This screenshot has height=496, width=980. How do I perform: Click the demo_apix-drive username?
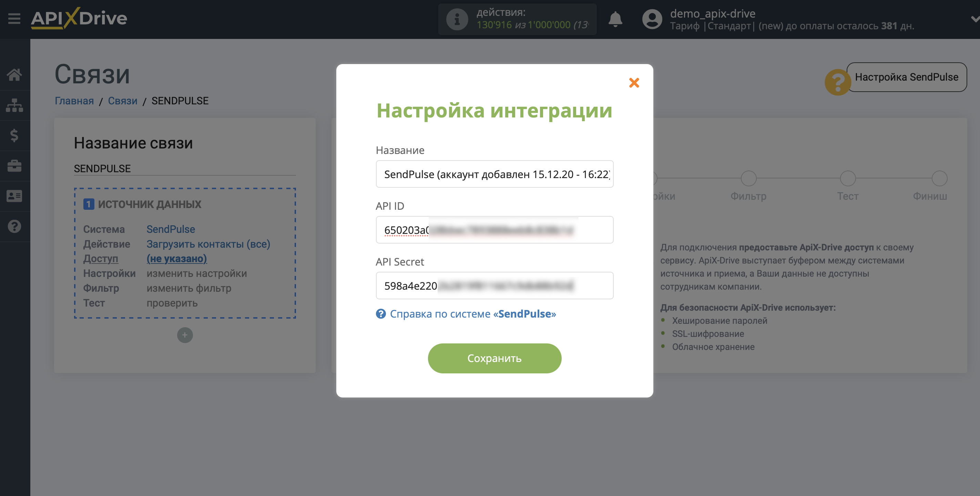pyautogui.click(x=713, y=13)
